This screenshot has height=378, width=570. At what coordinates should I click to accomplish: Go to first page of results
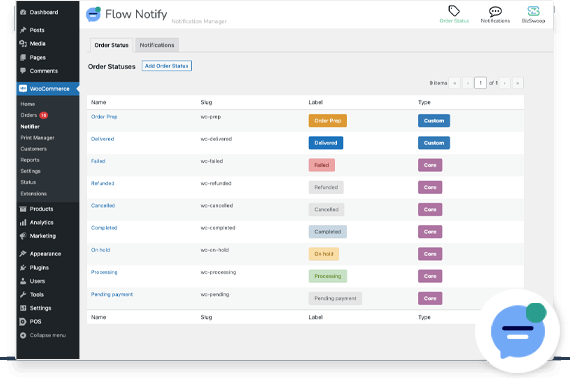tap(455, 83)
